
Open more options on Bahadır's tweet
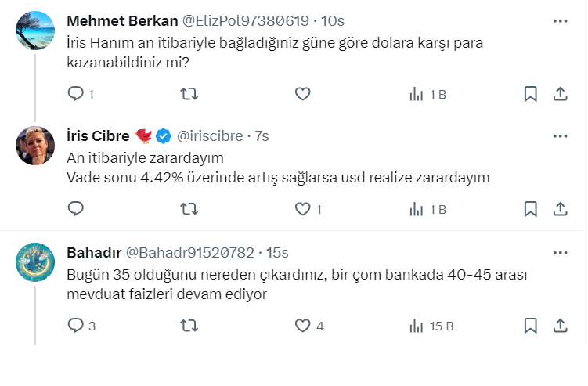pos(560,252)
